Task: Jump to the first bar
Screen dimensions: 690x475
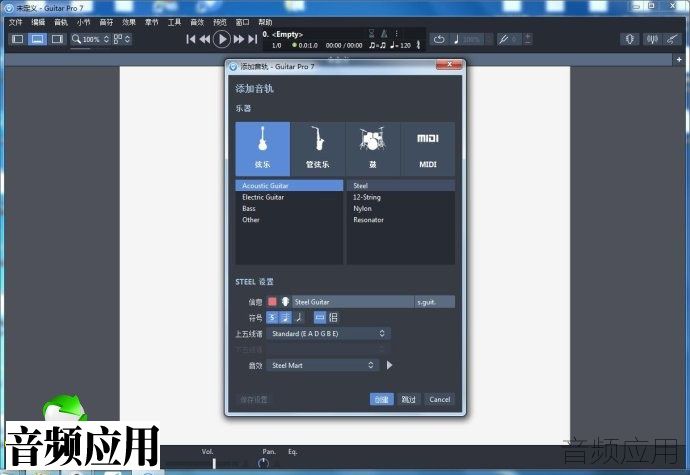Action: 191,39
